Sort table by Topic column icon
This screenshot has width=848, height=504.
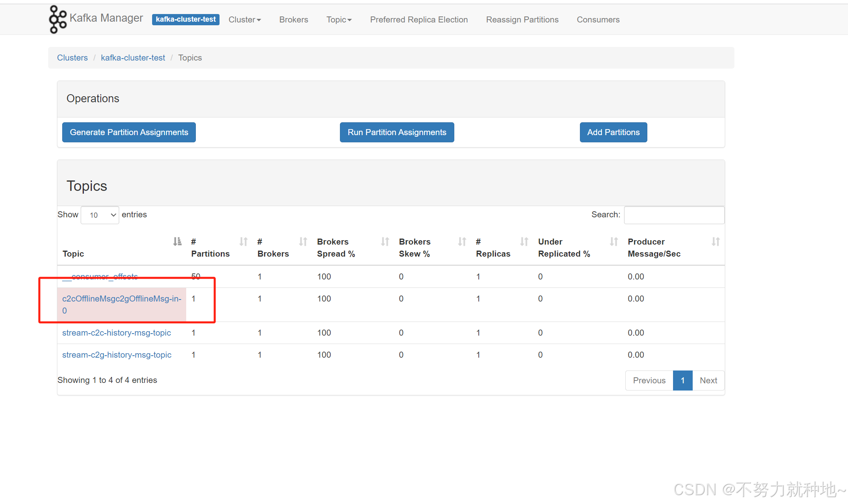[177, 242]
